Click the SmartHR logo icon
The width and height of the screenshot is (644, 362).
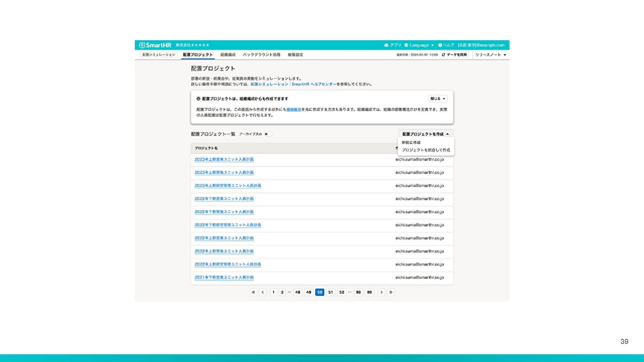[142, 45]
